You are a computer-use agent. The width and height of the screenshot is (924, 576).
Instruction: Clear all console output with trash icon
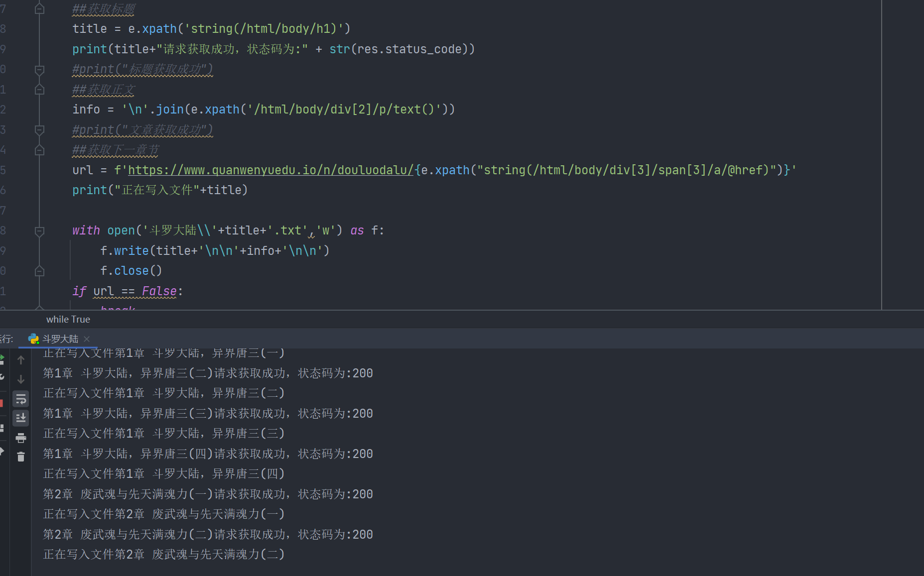[x=21, y=457]
